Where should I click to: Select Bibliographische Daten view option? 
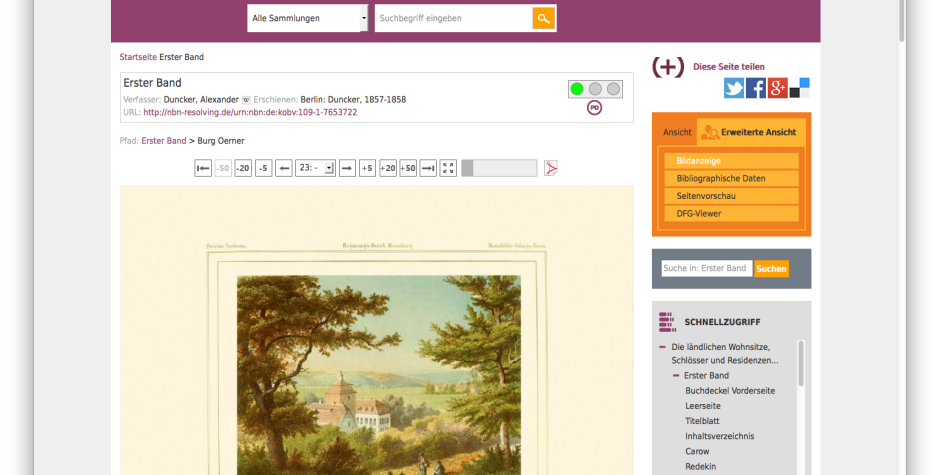click(x=731, y=178)
